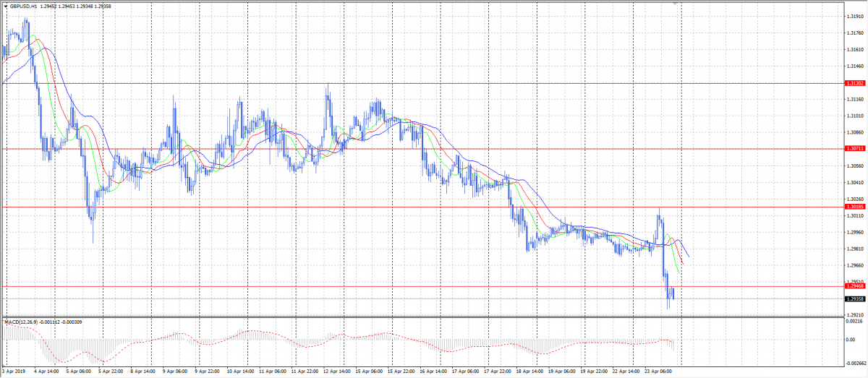Viewport: 868px width, 378px height.
Task: Click the 8 Apr 14:00 time label
Action: click(x=143, y=371)
